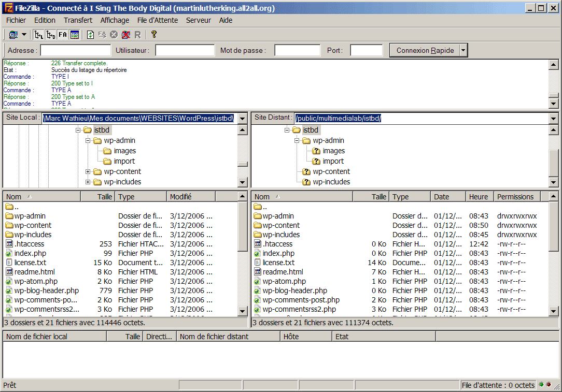Image resolution: width=562 pixels, height=392 pixels.
Task: Click the Reconnect 'R' toolbar icon
Action: tap(137, 35)
